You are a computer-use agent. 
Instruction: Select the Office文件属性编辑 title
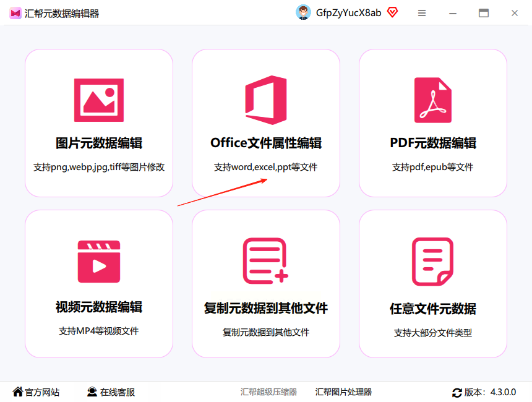[x=266, y=143]
